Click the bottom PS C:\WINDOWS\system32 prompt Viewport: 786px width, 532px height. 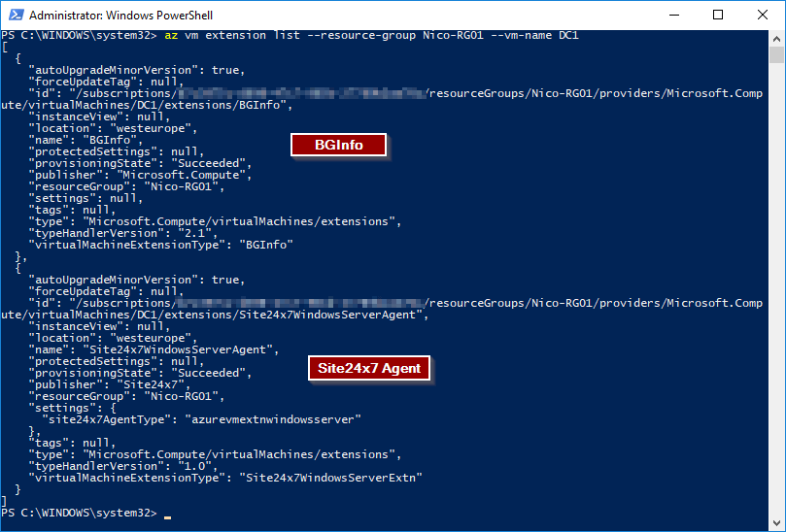80,513
